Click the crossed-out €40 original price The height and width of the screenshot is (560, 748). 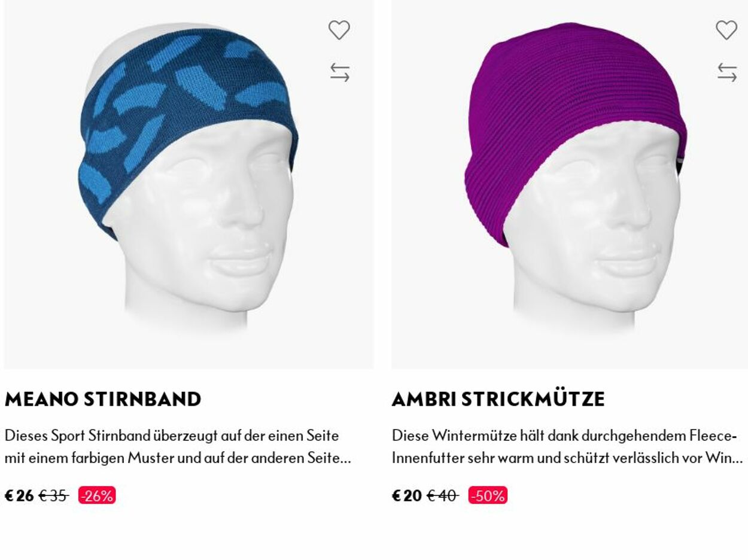tap(442, 495)
